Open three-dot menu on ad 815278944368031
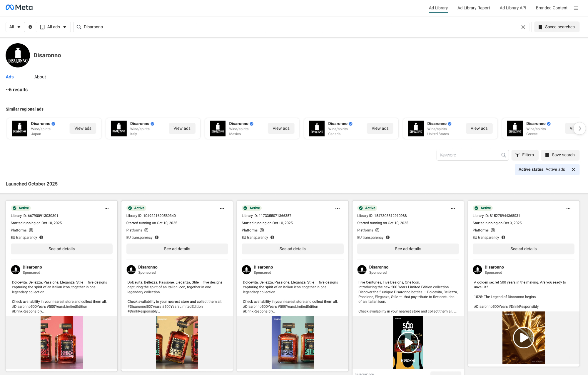This screenshot has height=375, width=588. (568, 209)
